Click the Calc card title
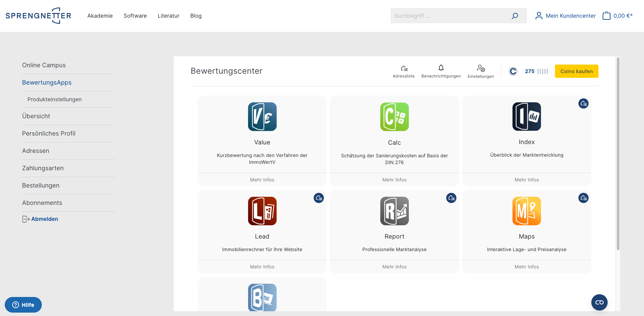Image resolution: width=644 pixels, height=316 pixels. pos(394,143)
